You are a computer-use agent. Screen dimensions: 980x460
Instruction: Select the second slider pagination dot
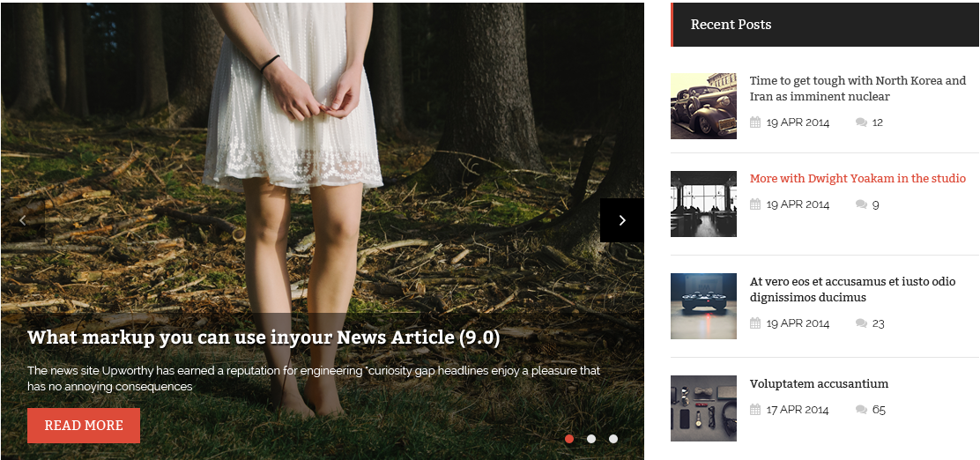591,439
